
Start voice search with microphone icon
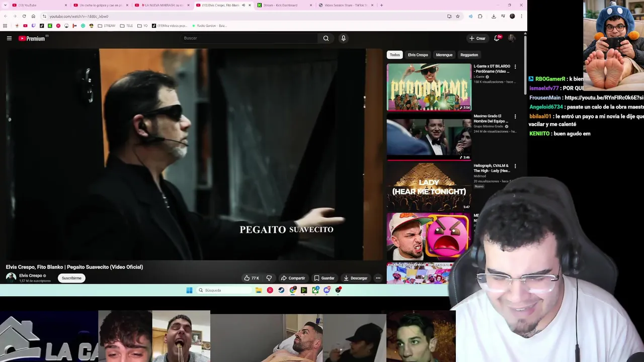(343, 38)
